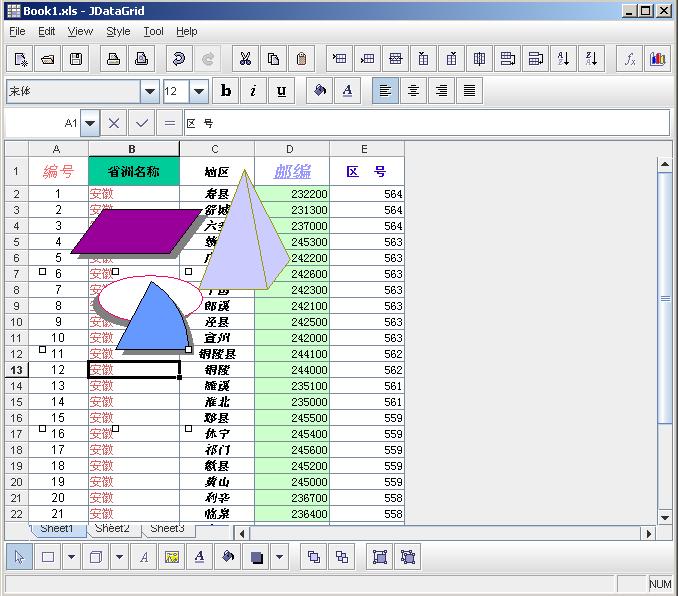Toggle italic formatting button
Viewport: 678px width, 596px height.
coord(253,91)
